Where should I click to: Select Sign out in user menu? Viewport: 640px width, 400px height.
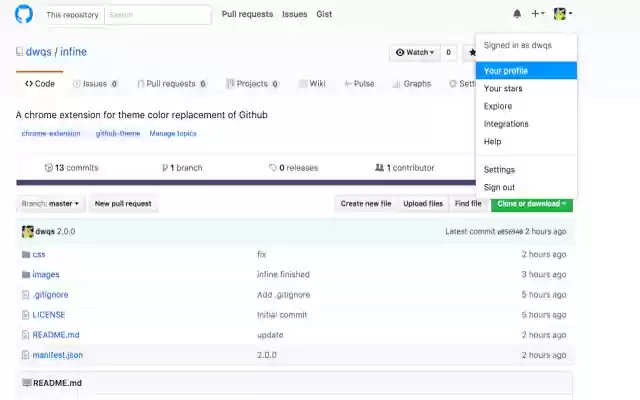[526, 187]
